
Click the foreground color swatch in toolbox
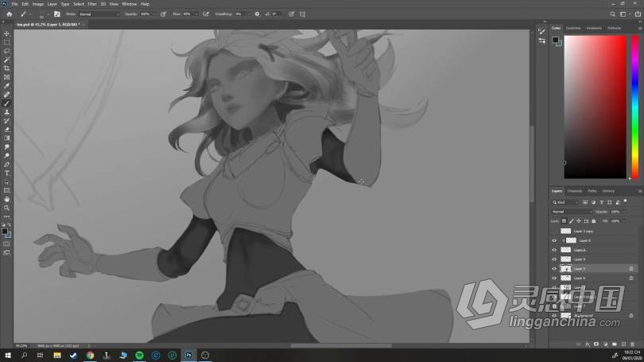(5, 232)
